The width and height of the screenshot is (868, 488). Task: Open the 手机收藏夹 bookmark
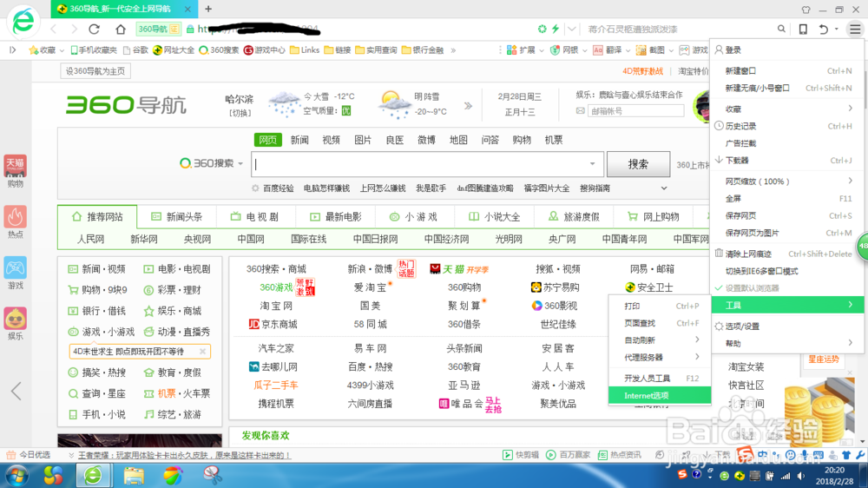click(x=93, y=49)
